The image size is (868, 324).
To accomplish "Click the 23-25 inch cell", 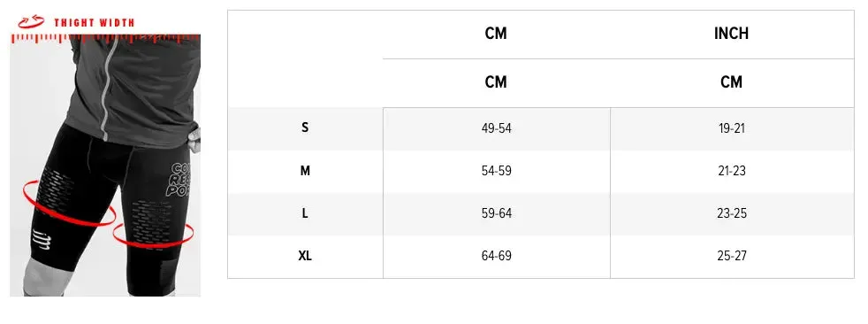I will point(732,213).
